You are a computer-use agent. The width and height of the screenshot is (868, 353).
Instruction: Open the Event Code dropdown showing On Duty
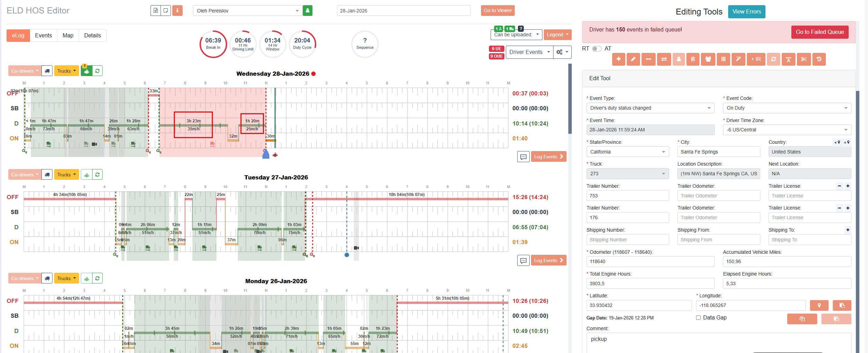(787, 108)
